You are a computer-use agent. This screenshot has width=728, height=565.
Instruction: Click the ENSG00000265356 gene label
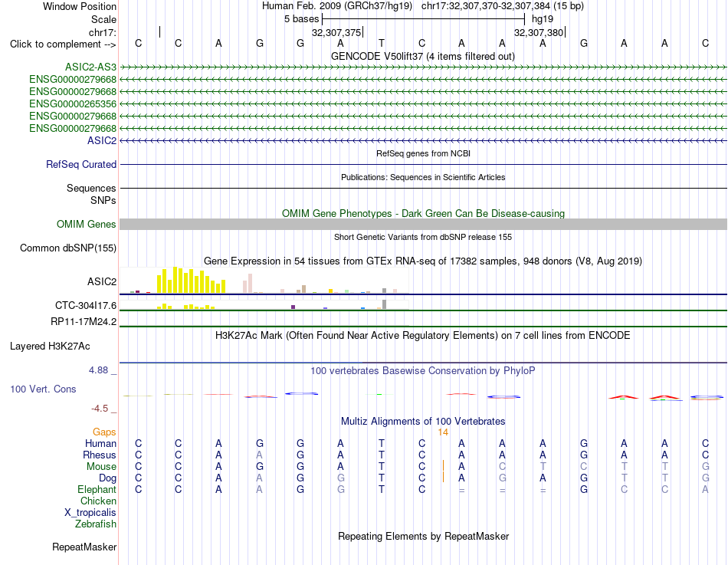(73, 103)
